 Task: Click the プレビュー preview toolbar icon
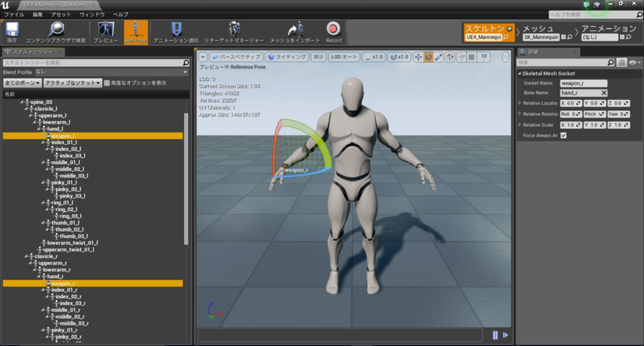pyautogui.click(x=106, y=32)
